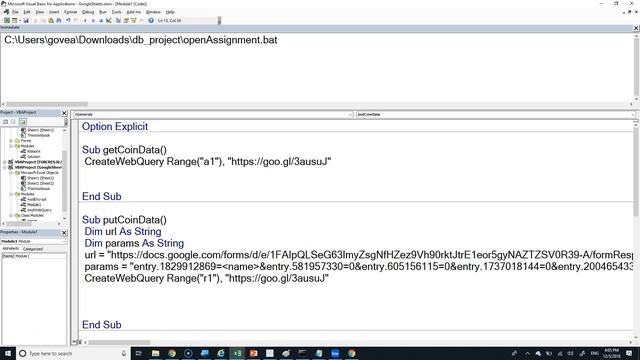Close the Project Explorer panel

tap(64, 113)
